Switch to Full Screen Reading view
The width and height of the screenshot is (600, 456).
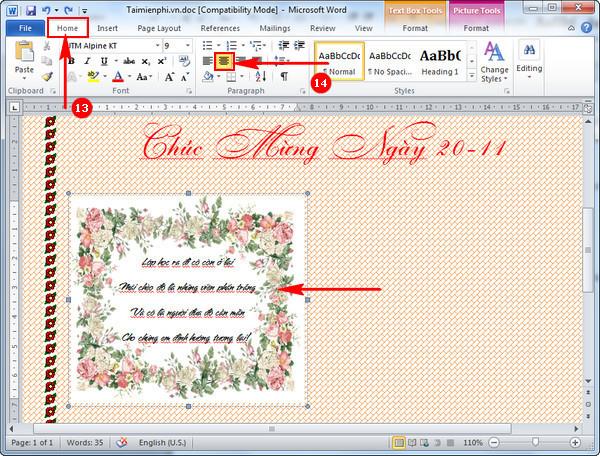click(412, 443)
